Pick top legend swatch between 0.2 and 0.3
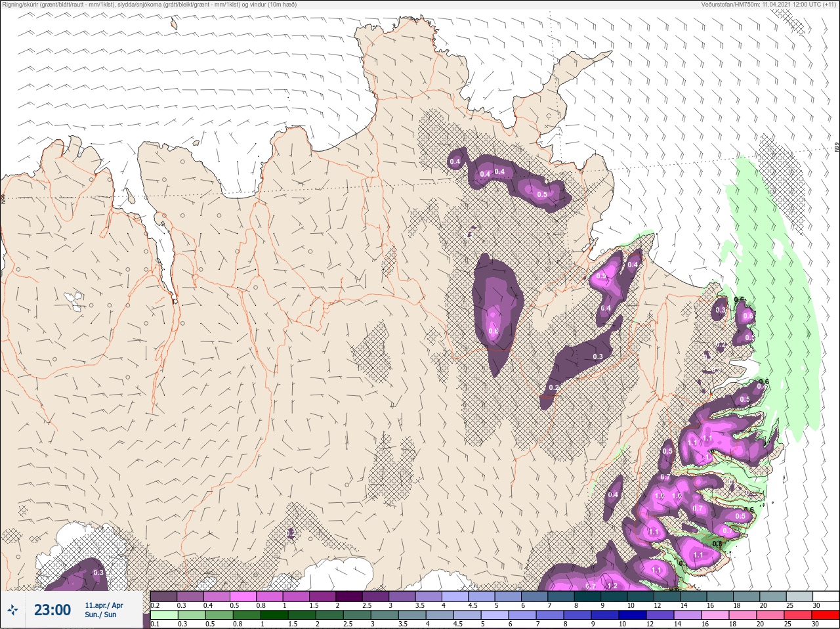Screen dimensions: 840x629 coord(164,596)
